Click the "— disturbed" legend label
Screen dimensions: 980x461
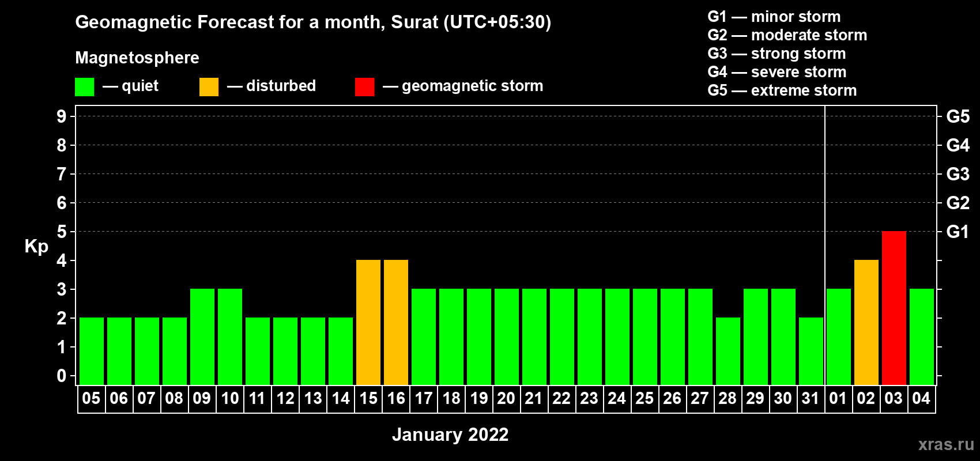click(x=272, y=86)
